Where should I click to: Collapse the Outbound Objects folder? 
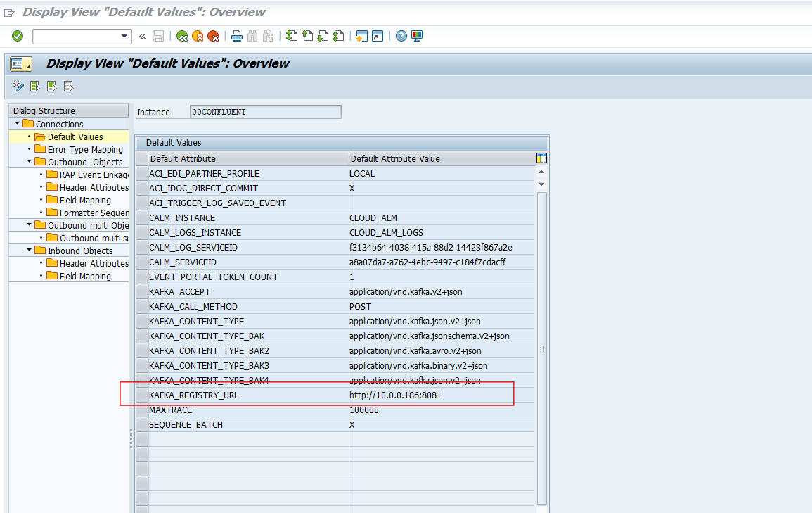coord(30,161)
